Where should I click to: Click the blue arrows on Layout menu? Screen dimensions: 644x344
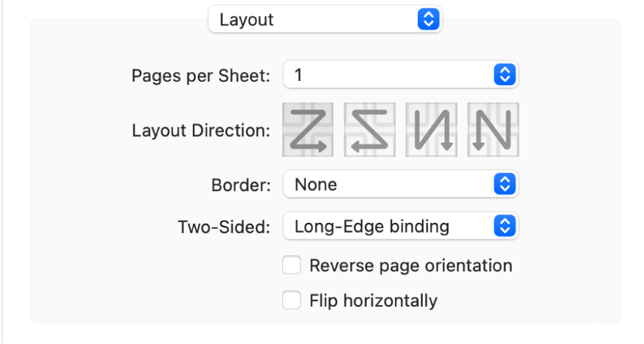(429, 20)
